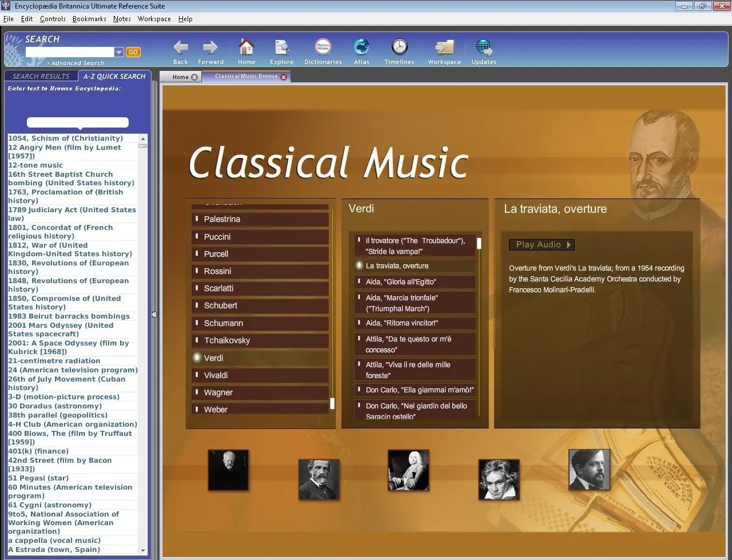Screen dimensions: 732x560
Task: Click the Beethoven portrait thumbnail
Action: pos(499,479)
